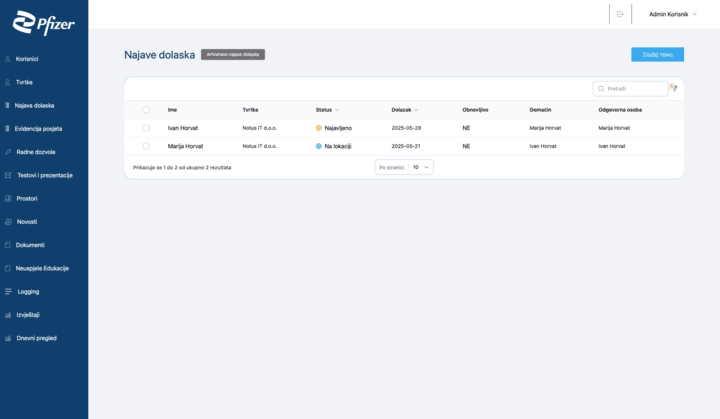The width and height of the screenshot is (720, 419).
Task: Check the row for Ivan Horvat
Action: [x=146, y=128]
